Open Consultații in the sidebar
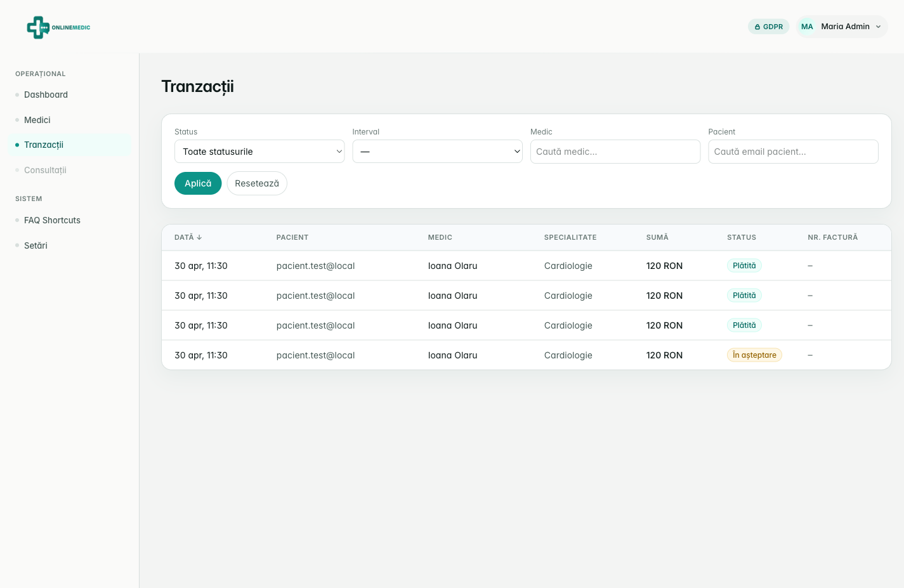Image resolution: width=904 pixels, height=588 pixels. [45, 170]
